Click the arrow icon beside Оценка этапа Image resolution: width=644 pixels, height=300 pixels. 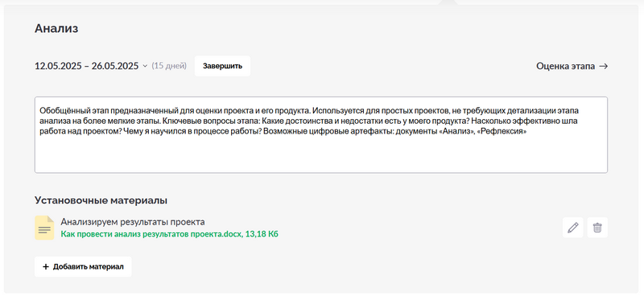pos(603,66)
